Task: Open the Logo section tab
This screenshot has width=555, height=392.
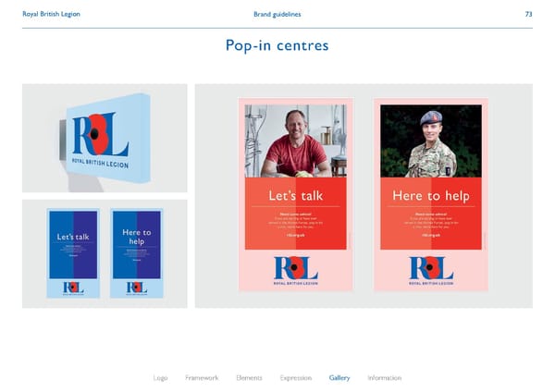Action: point(160,377)
